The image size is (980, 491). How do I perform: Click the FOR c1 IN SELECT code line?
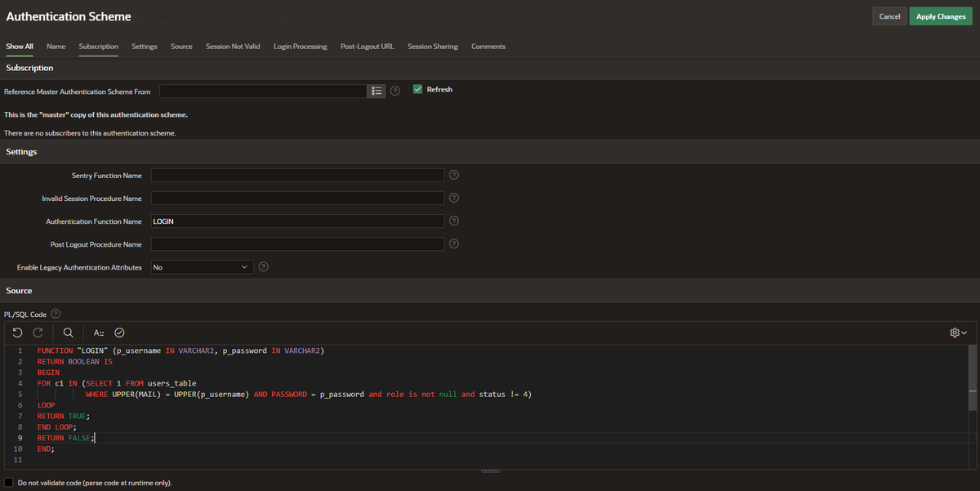[x=117, y=383]
